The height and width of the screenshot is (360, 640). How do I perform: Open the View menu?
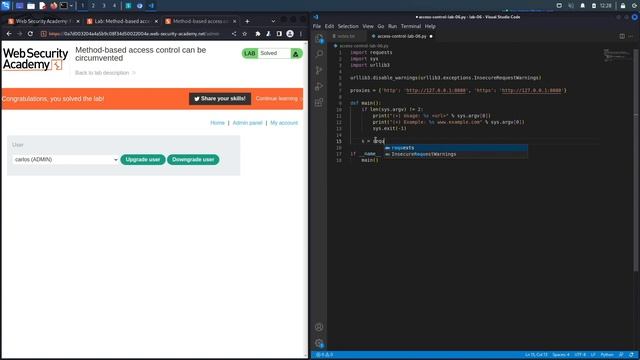tap(368, 26)
